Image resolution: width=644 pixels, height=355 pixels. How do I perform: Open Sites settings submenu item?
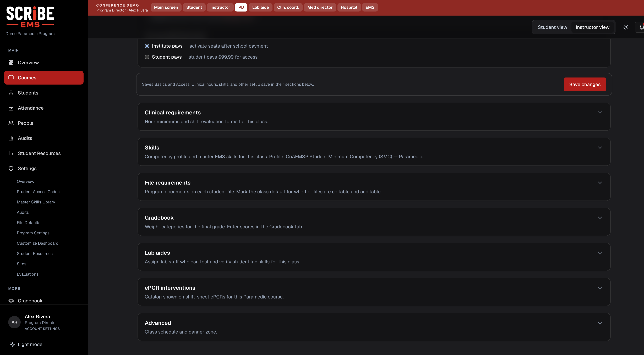coord(21,264)
